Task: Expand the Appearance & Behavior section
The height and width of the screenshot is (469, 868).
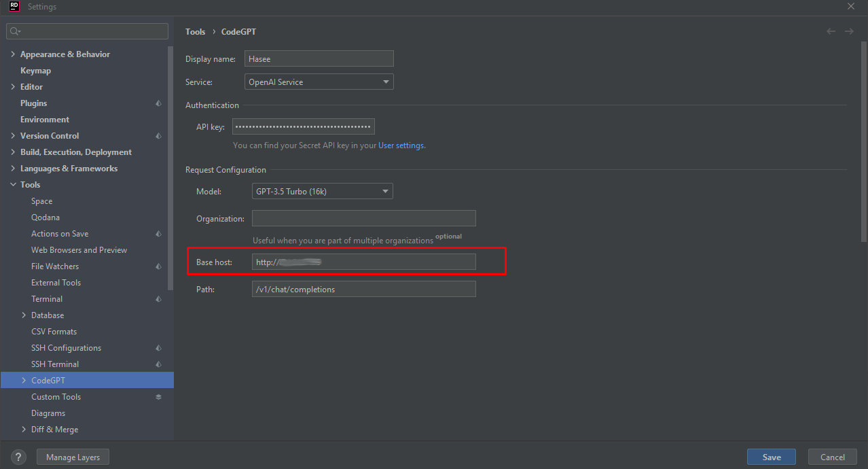Action: point(13,54)
